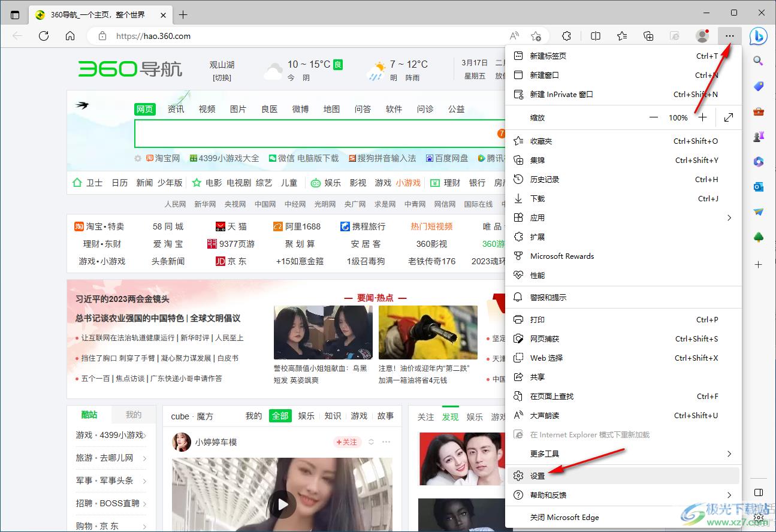Select the 我的 tab beside 酷站
776x532 pixels.
(x=134, y=415)
